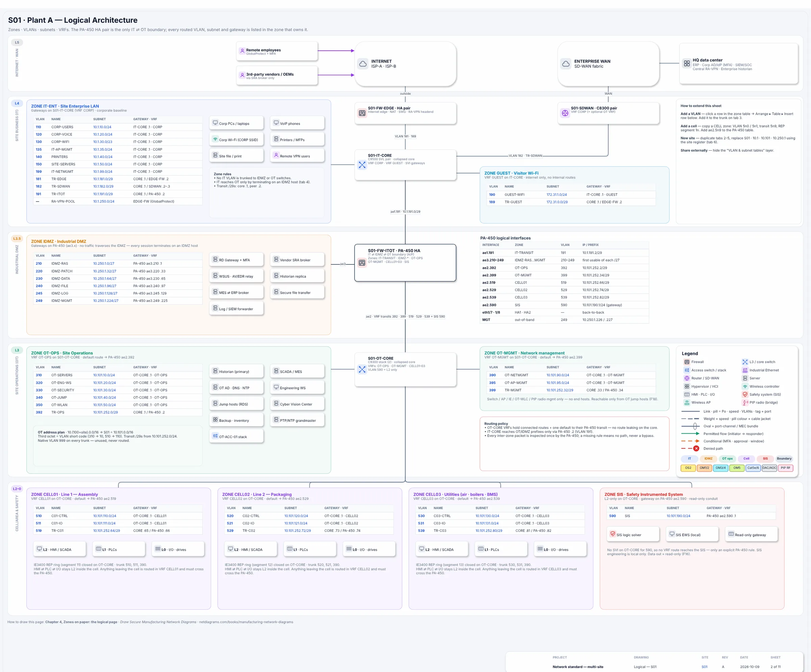
Task: Click the INTERNET cloud icon
Action: pyautogui.click(x=363, y=64)
